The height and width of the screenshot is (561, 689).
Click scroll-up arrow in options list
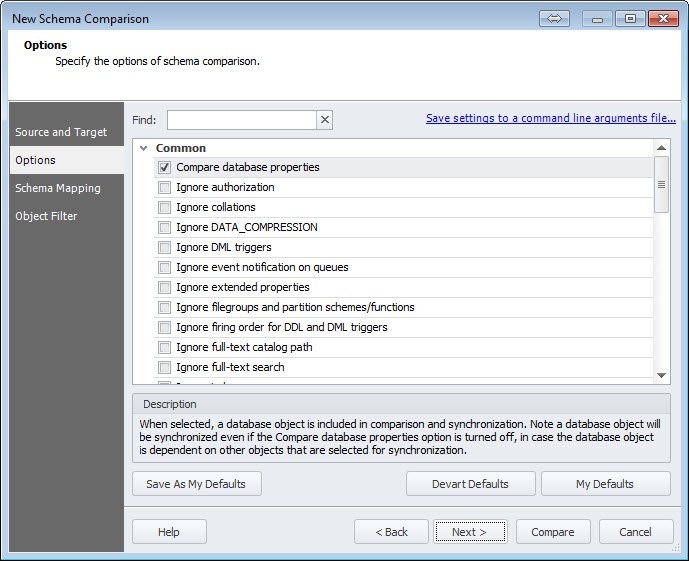pyautogui.click(x=661, y=148)
